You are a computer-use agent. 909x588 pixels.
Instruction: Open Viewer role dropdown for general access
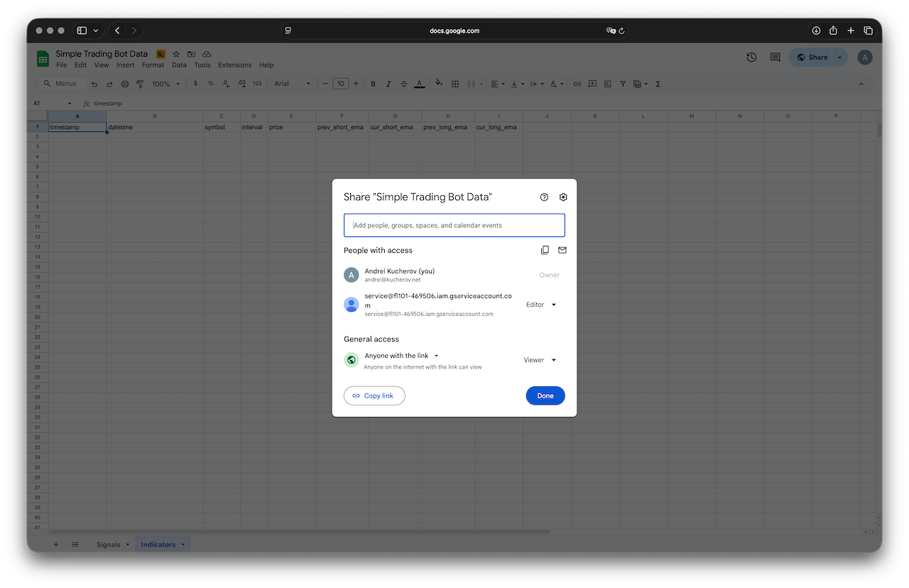[540, 360]
